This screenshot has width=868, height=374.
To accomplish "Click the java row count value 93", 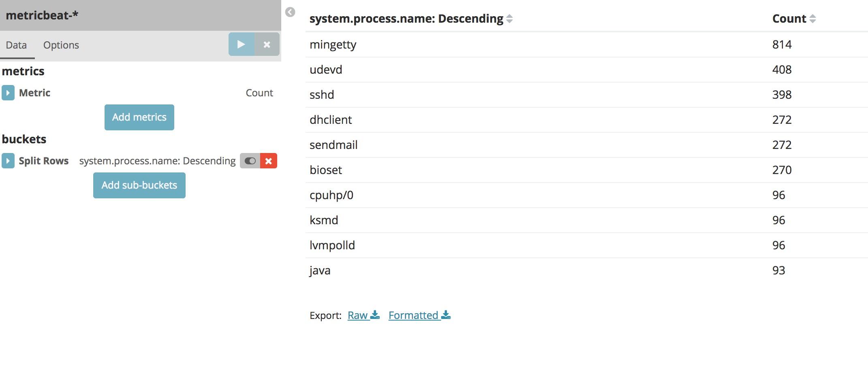I will click(x=778, y=270).
